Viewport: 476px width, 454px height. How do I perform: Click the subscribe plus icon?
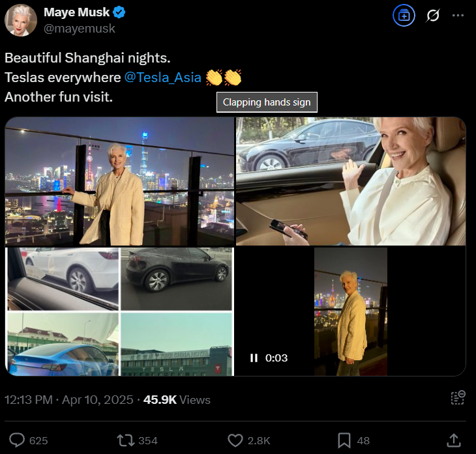point(404,16)
